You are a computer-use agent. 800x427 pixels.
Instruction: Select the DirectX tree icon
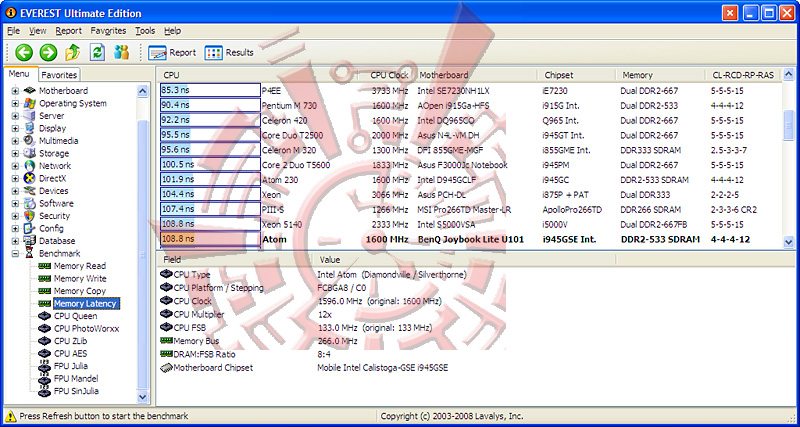30,178
